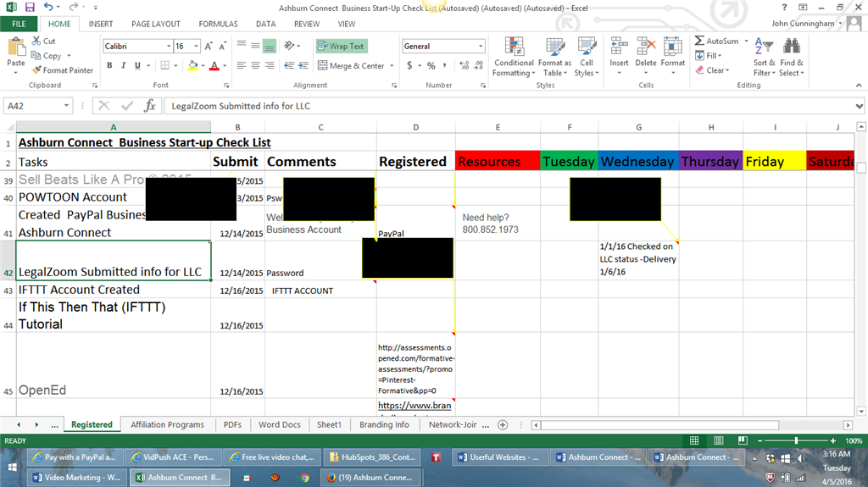Click the Merge & Center button
The image size is (868, 487).
[x=352, y=66]
